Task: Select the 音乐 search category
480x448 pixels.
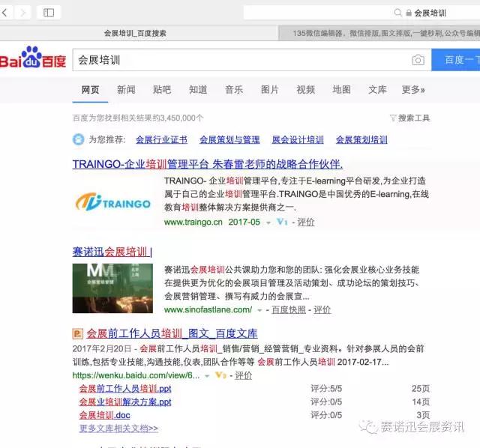Action: 234,90
